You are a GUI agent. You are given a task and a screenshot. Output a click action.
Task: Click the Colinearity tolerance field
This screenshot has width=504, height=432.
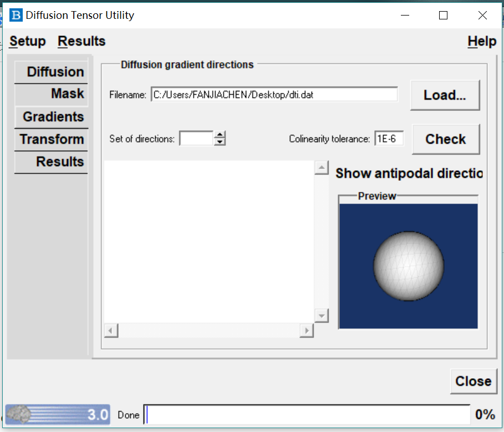(389, 139)
